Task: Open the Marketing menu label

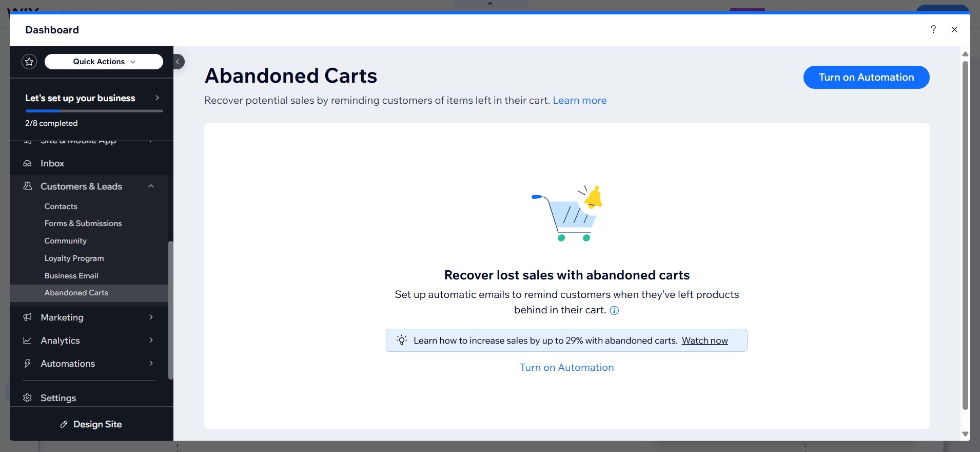Action: 62,317
